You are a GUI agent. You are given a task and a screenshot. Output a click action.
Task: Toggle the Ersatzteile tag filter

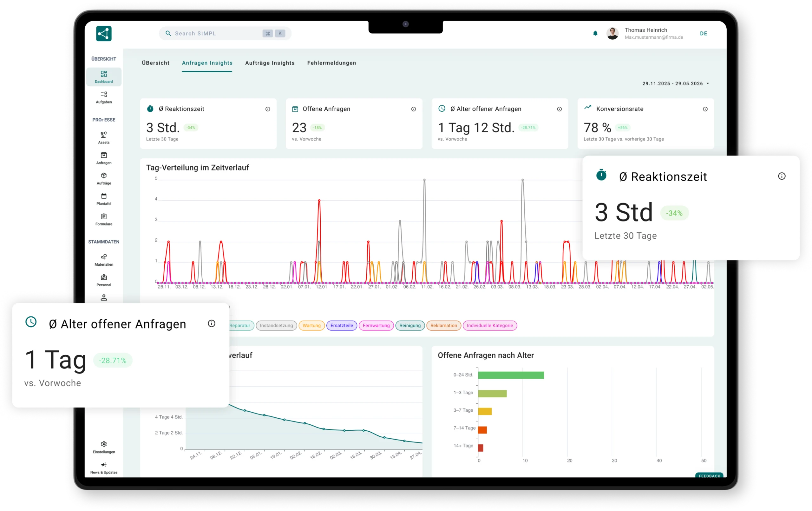point(342,325)
